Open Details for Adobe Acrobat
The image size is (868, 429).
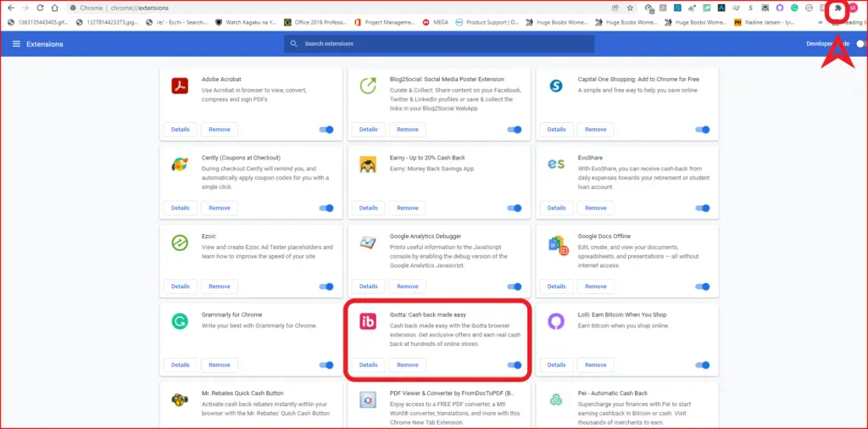click(181, 130)
